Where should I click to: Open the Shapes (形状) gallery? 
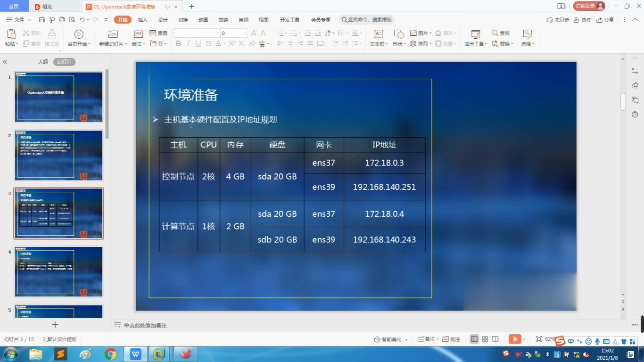tap(398, 38)
